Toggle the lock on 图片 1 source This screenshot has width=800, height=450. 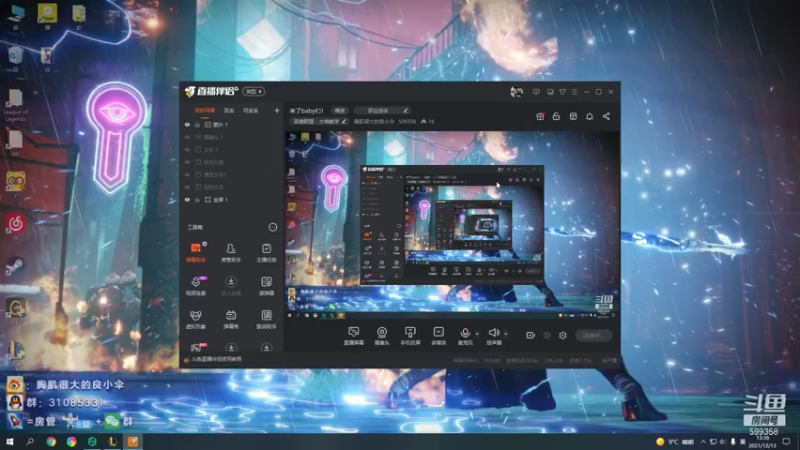(197, 124)
